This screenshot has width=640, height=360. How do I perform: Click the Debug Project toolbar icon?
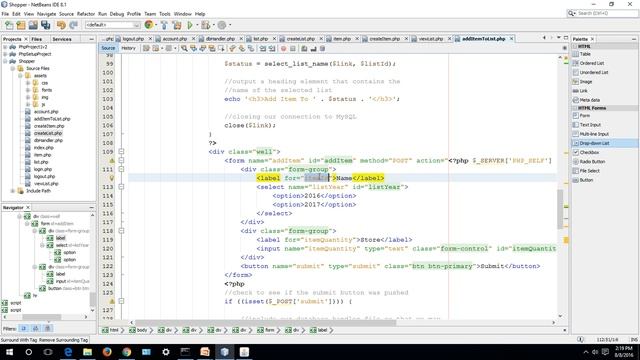[x=205, y=25]
